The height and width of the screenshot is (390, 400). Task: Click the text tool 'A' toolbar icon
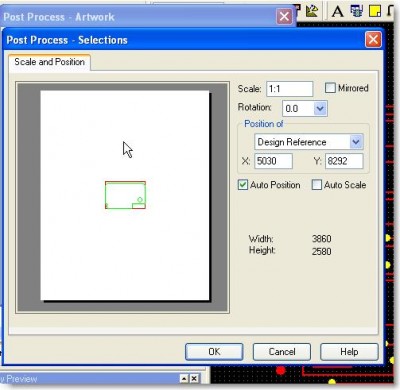[x=337, y=12]
